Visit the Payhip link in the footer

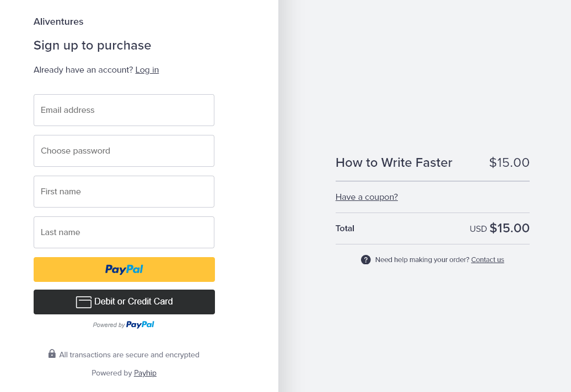click(x=146, y=373)
